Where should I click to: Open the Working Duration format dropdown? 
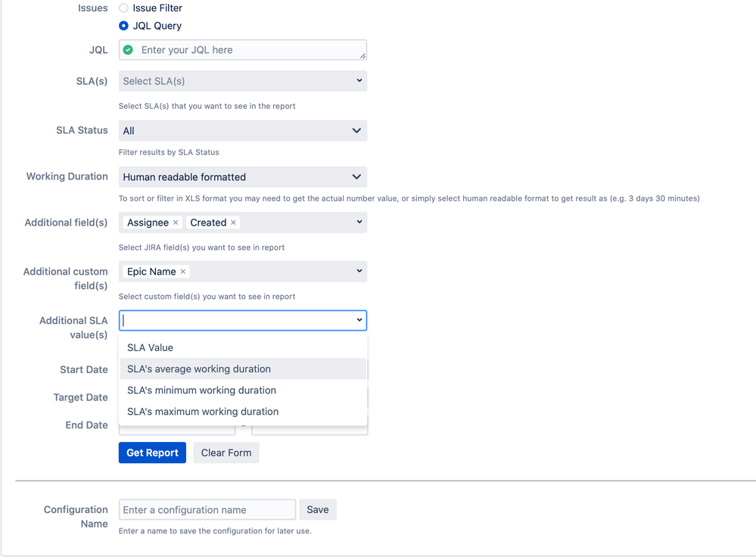pyautogui.click(x=242, y=177)
